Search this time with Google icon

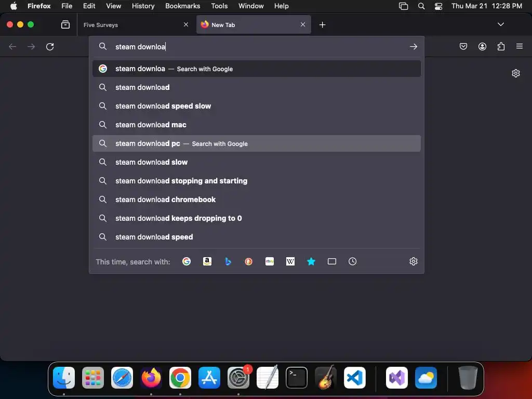click(187, 261)
